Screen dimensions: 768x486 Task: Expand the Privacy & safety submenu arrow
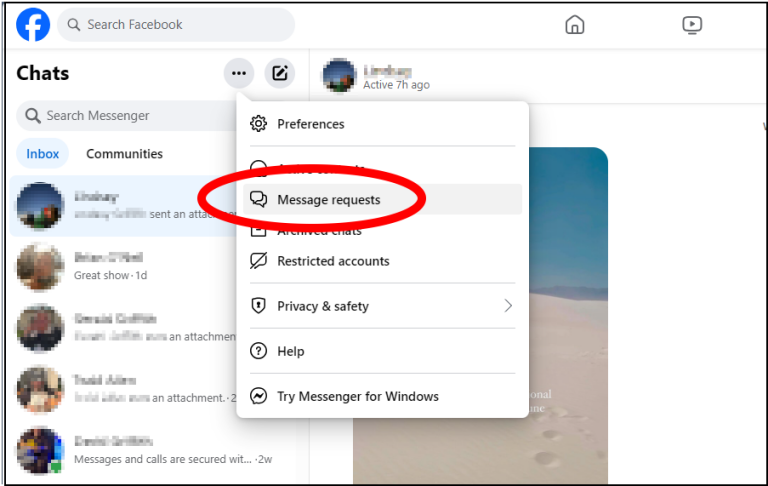click(x=508, y=306)
